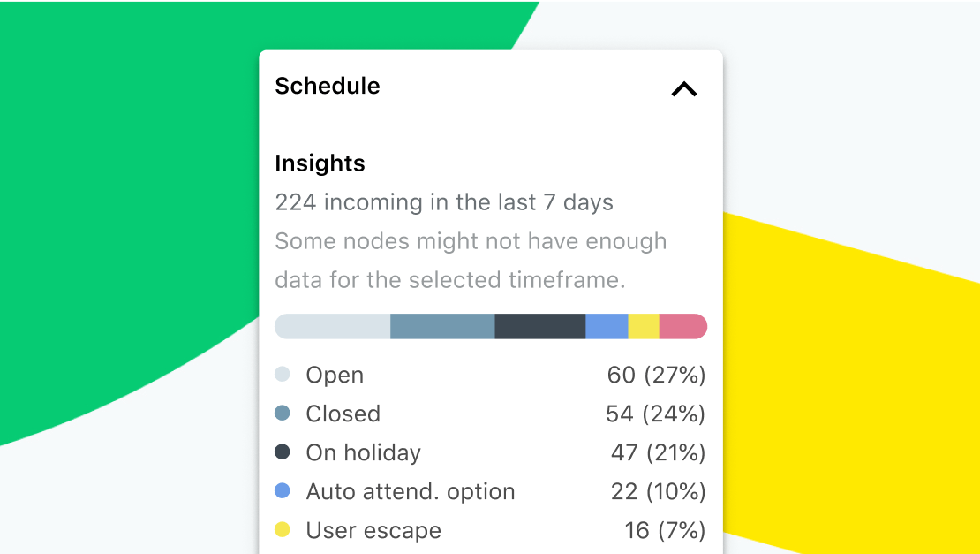
Task: Click the 224 incoming summary text
Action: (x=443, y=201)
